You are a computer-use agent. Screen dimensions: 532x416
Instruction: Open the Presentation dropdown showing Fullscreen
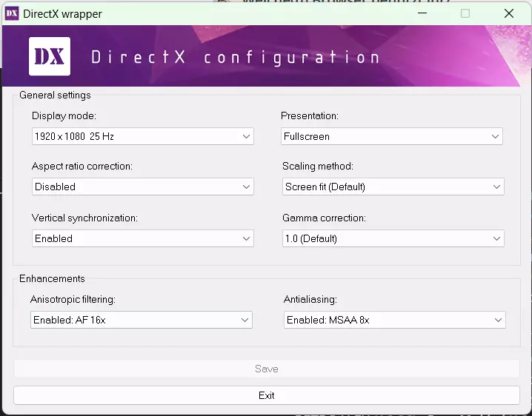392,136
